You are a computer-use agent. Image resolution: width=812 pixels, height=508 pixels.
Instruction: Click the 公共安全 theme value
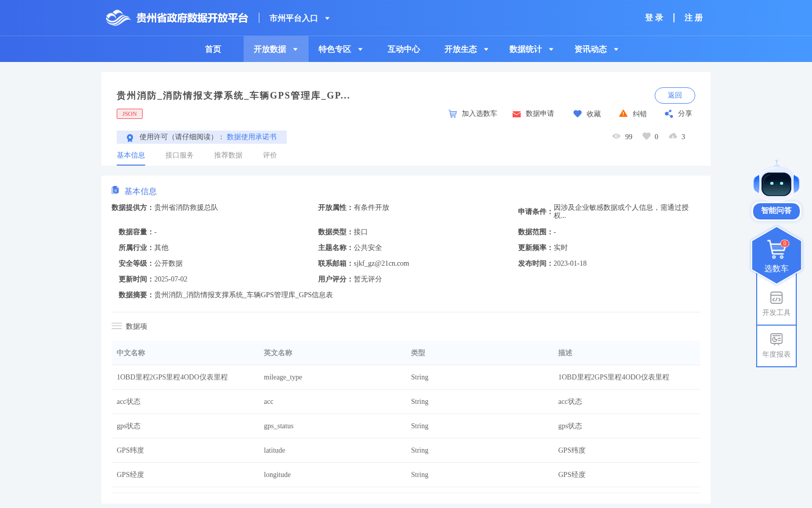pos(368,248)
